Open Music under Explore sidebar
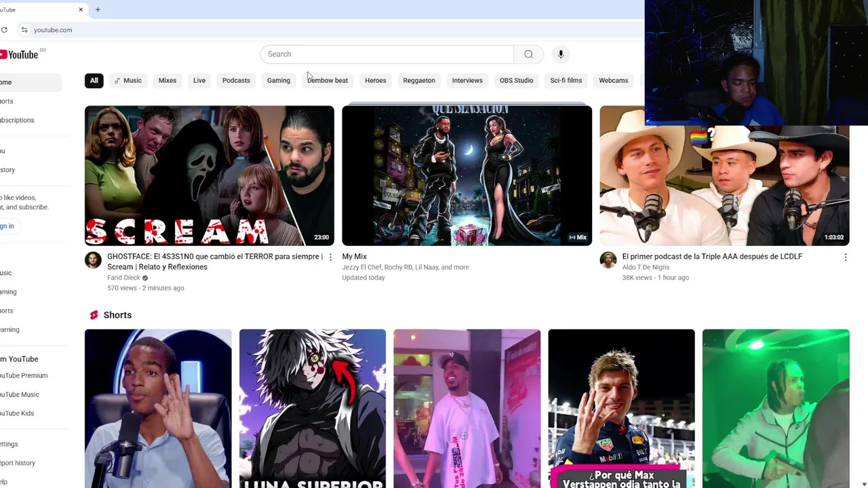Screen dimensions: 868x488 pos(31,273)
